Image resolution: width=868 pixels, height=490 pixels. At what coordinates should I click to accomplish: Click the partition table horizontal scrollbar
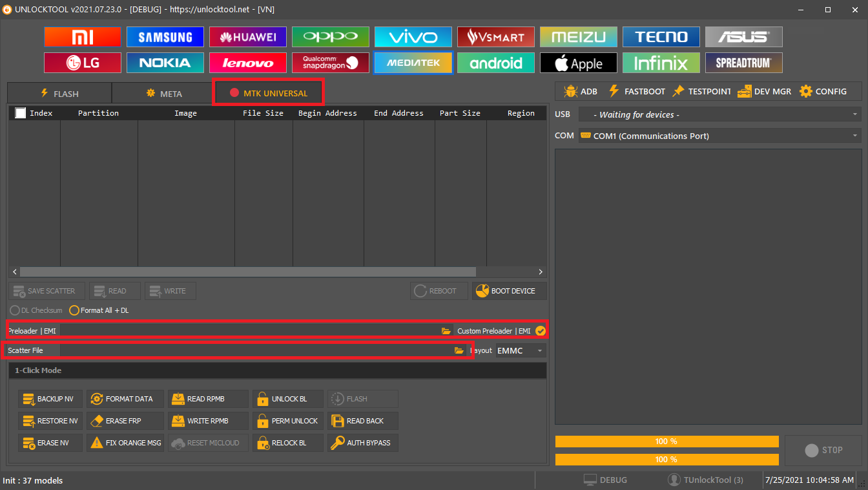[248, 272]
